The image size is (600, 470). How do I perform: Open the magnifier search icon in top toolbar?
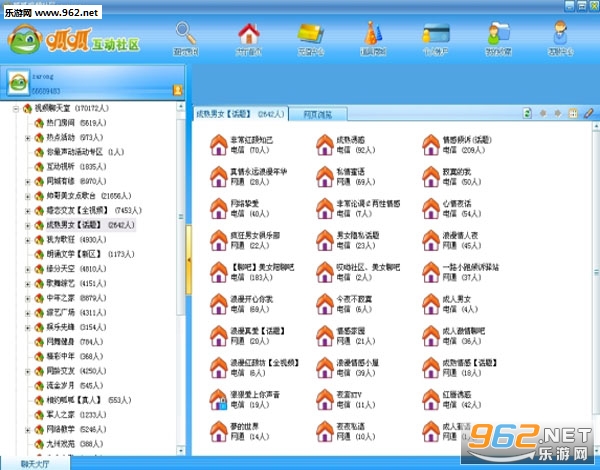[186, 34]
